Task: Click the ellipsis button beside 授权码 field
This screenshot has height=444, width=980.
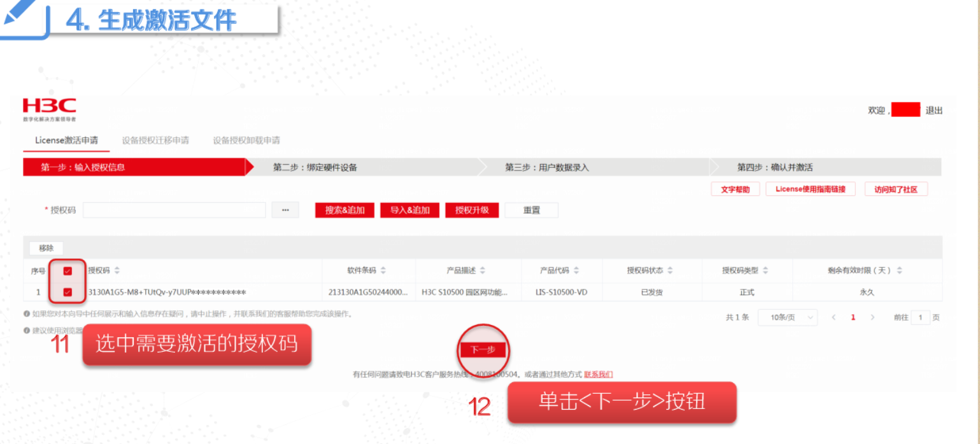Action: [285, 210]
